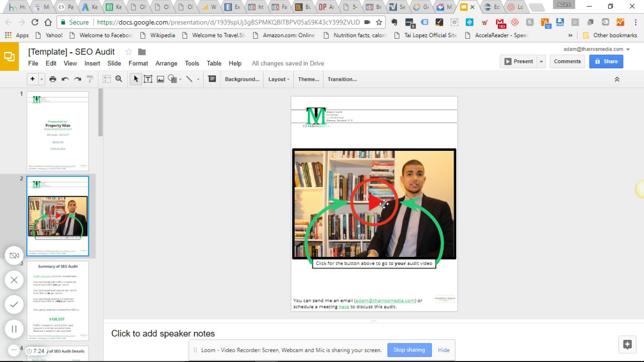This screenshot has height=362, width=644.
Task: Open the Other bookmarks folder
Action: point(610,35)
